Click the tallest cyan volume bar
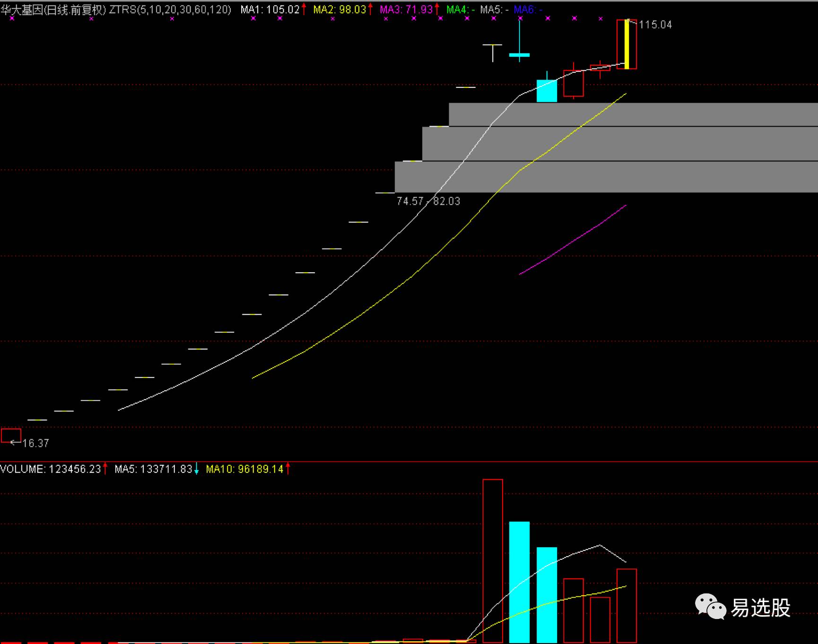Viewport: 818px width, 644px height. click(519, 582)
